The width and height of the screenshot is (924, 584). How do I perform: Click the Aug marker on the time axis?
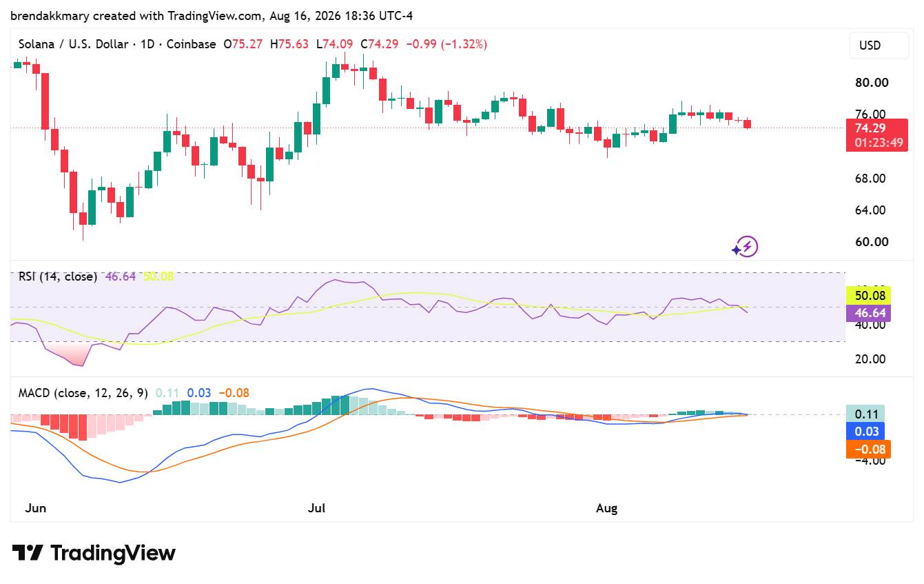pos(606,508)
